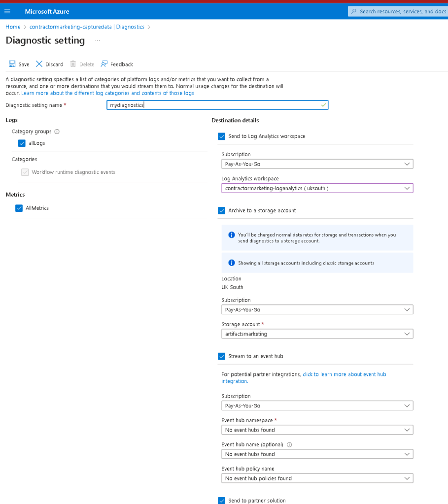Open the Azure portal hamburger menu

(7, 11)
